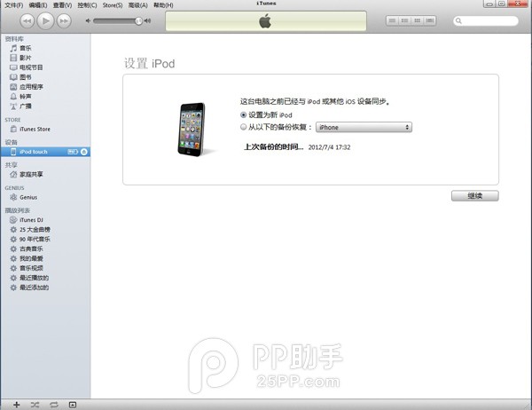Click the iPod touch eject icon
532x410 pixels.
[x=84, y=152]
